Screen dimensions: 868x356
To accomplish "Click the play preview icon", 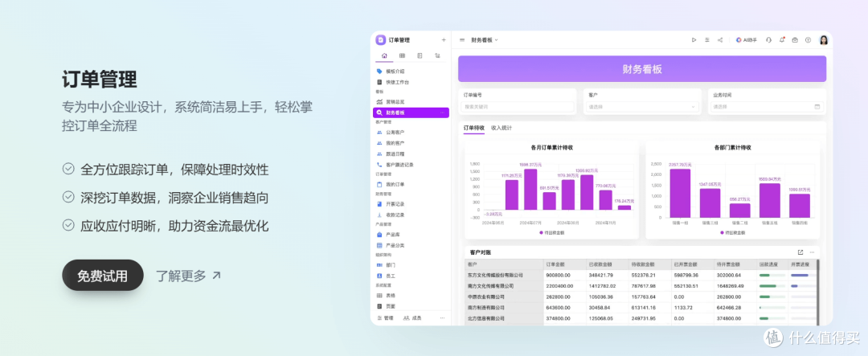I will point(694,40).
